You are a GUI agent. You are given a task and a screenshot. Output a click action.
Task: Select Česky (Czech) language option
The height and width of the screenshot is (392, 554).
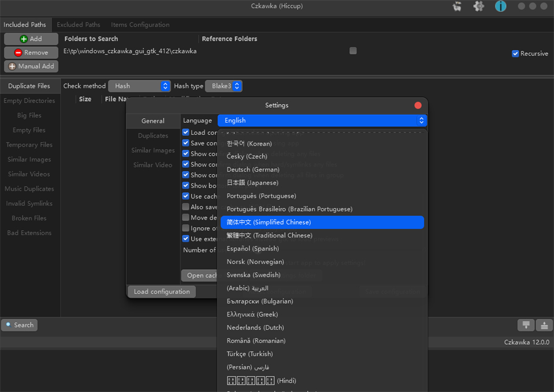(322, 156)
